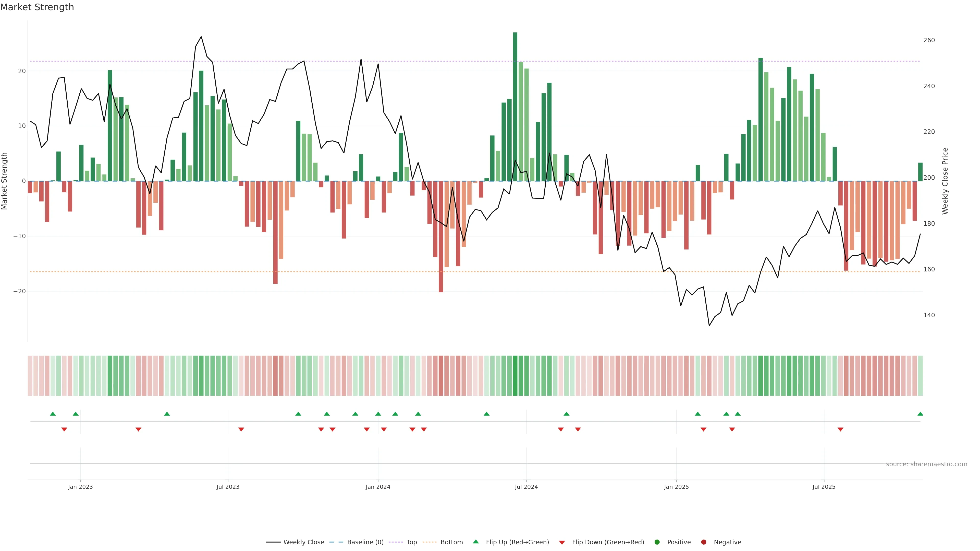
Task: Click the Jan 2024 x-axis label
Action: coord(378,487)
